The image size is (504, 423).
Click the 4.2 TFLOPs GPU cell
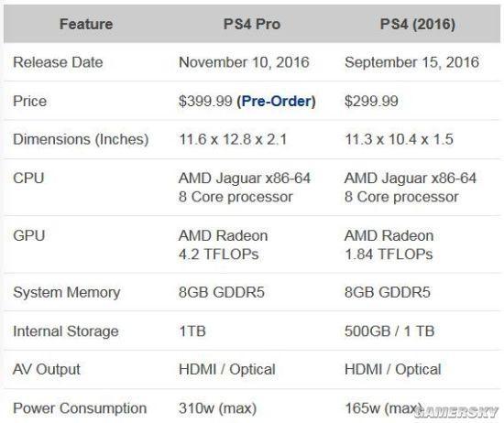click(x=223, y=244)
